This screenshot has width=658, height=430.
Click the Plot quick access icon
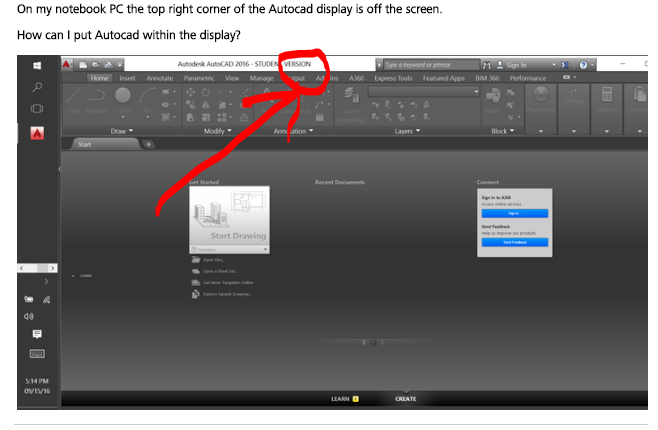pyautogui.click(x=109, y=65)
